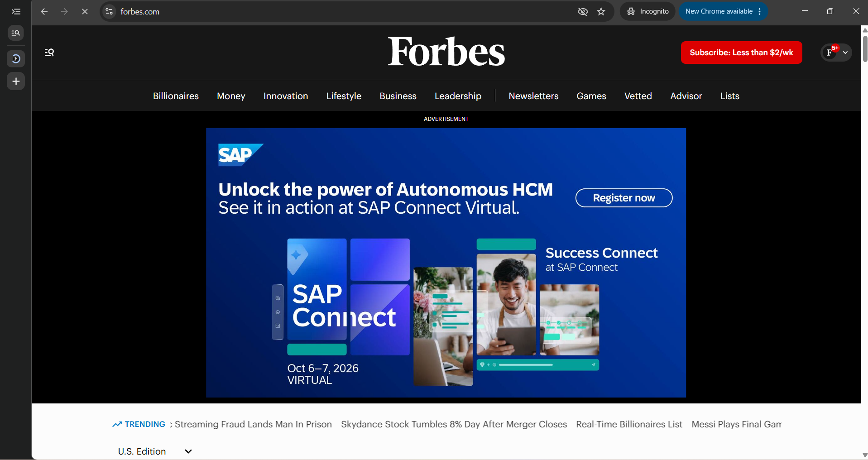Go to Games section
This screenshot has width=868, height=460.
[591, 96]
